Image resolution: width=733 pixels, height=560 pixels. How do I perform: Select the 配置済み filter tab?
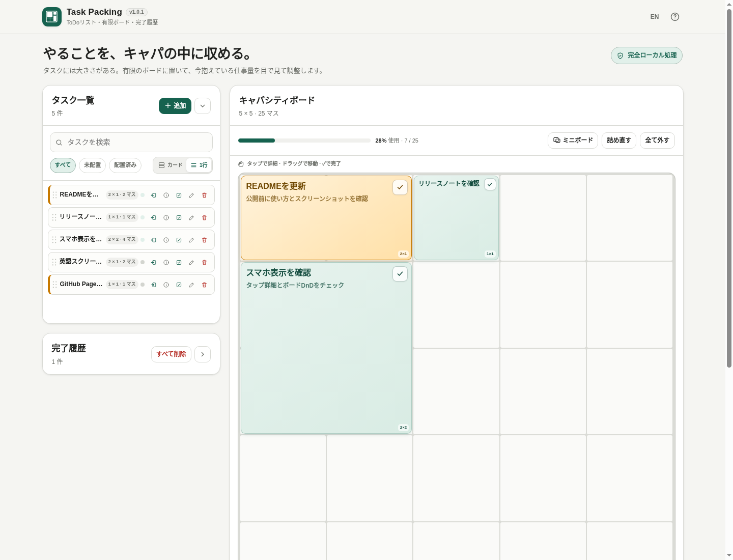click(125, 165)
